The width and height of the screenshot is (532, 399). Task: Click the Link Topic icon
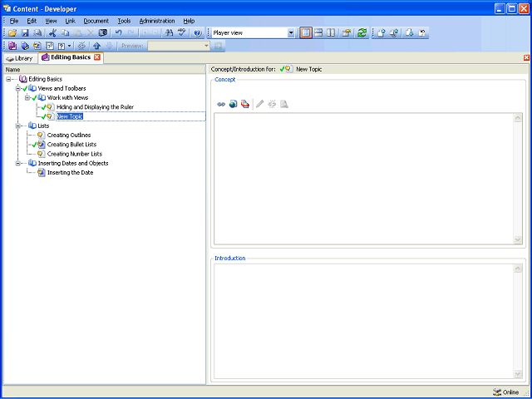coord(37,46)
